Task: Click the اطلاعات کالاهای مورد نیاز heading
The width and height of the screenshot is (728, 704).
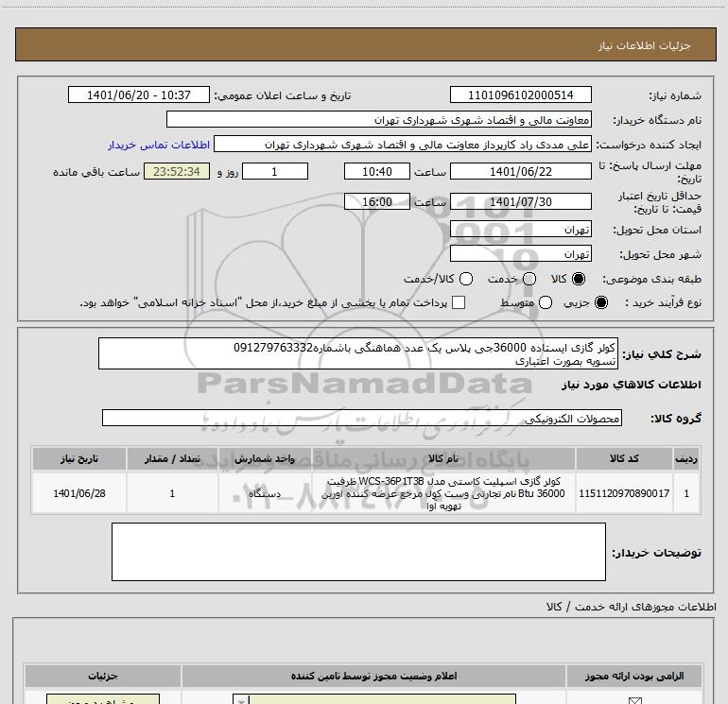Action: coord(632,385)
